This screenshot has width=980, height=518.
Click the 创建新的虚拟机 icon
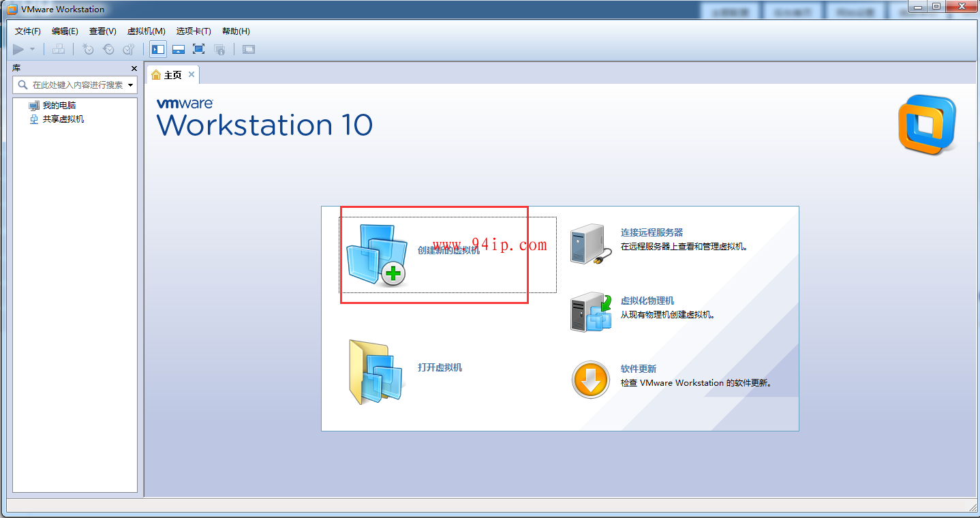(376, 255)
